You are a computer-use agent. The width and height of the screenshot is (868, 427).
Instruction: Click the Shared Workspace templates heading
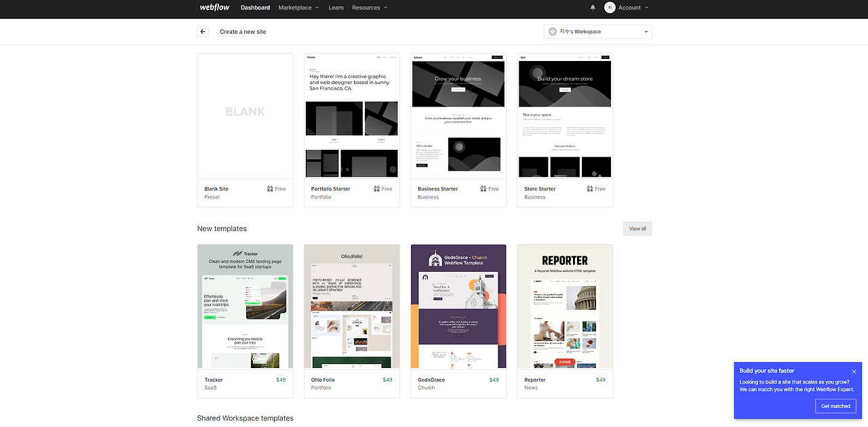pos(245,418)
